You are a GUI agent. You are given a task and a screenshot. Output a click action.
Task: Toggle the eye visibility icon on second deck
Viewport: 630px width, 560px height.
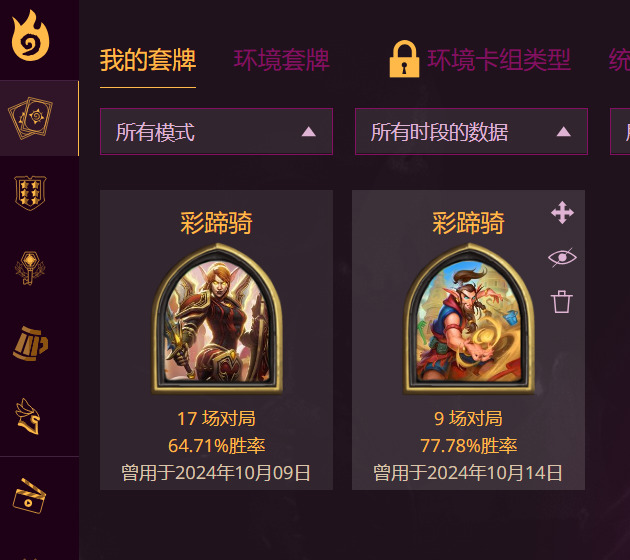pos(562,257)
